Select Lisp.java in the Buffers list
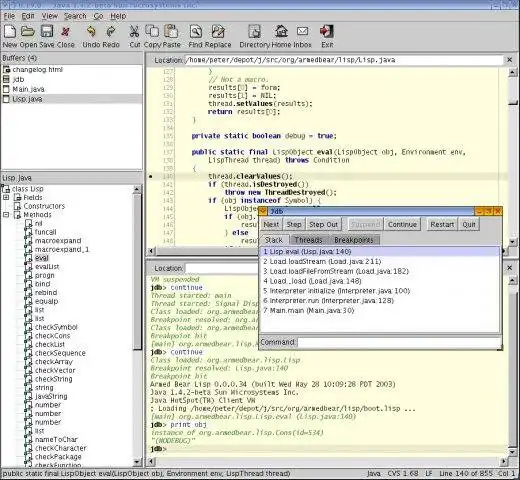520x480 pixels. pos(72,99)
